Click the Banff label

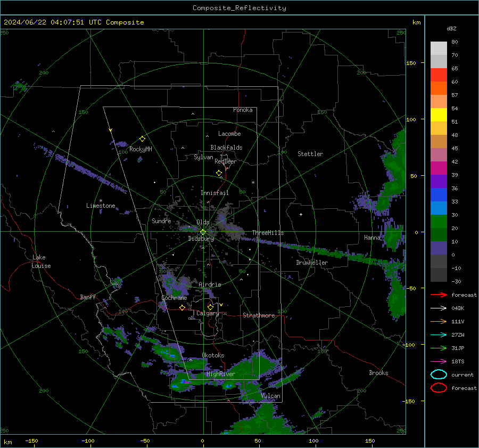[88, 297]
